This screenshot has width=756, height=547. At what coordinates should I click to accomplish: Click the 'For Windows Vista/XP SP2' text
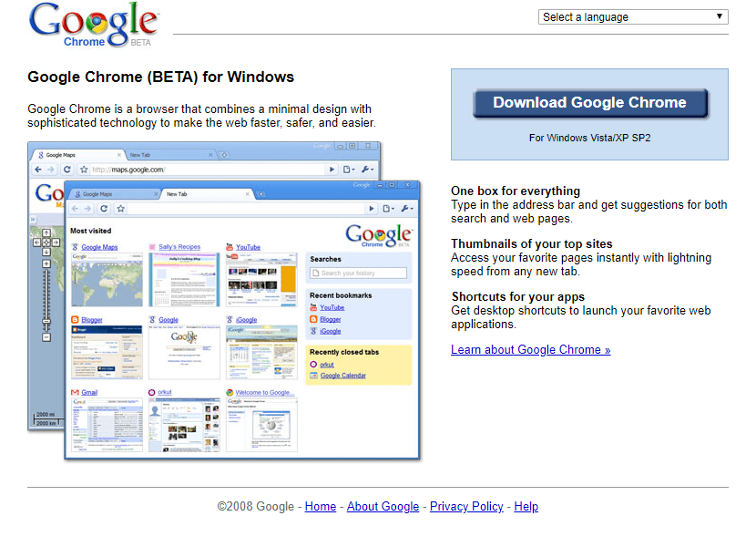589,138
